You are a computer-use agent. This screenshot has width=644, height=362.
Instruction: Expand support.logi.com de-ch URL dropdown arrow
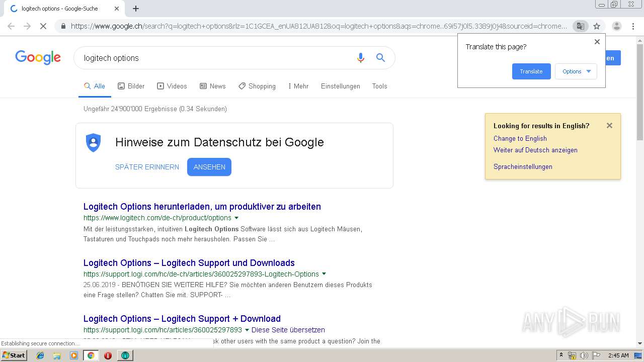click(x=324, y=274)
